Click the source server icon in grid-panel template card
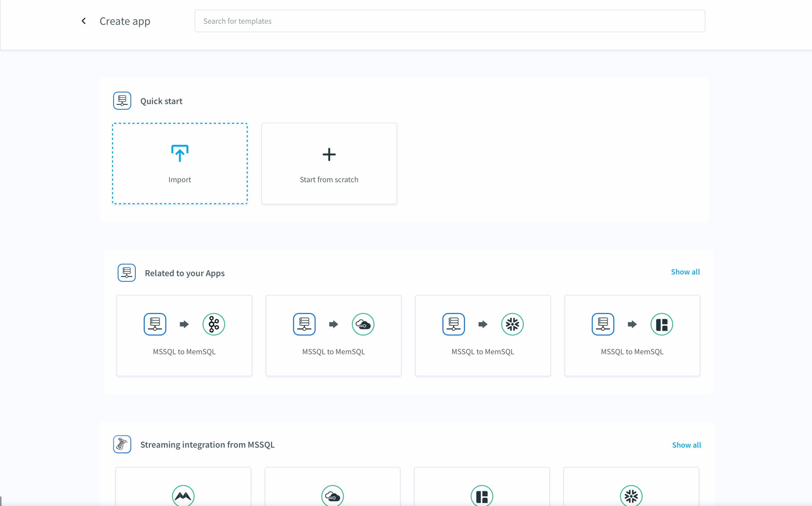The width and height of the screenshot is (812, 506). 603,324
